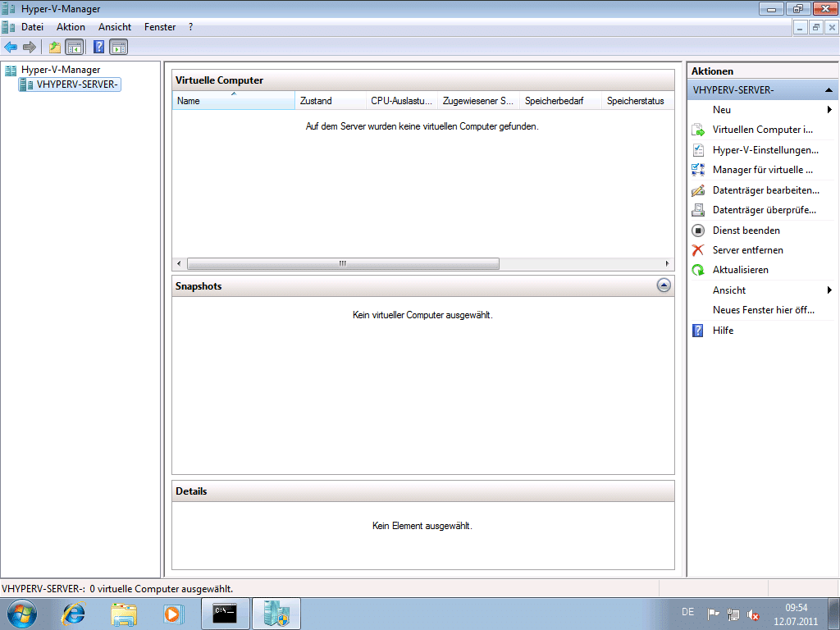
Task: Open Windows Explorer folder in taskbar
Action: point(124,614)
